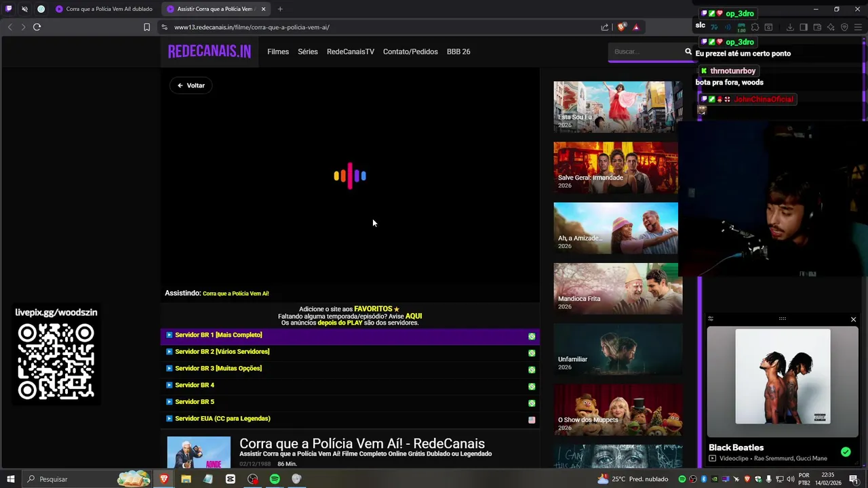
Task: Click the 'Avise AQUI' link
Action: coord(414,316)
